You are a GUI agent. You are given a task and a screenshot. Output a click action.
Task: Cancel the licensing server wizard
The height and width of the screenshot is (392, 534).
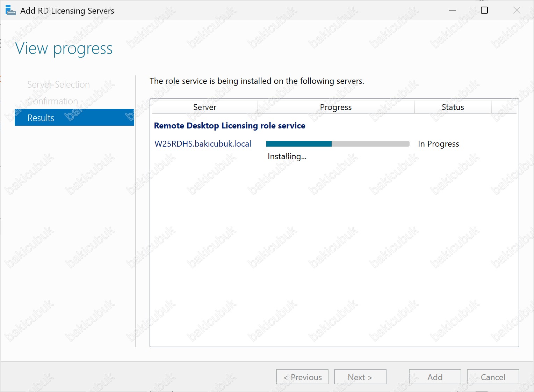click(493, 377)
